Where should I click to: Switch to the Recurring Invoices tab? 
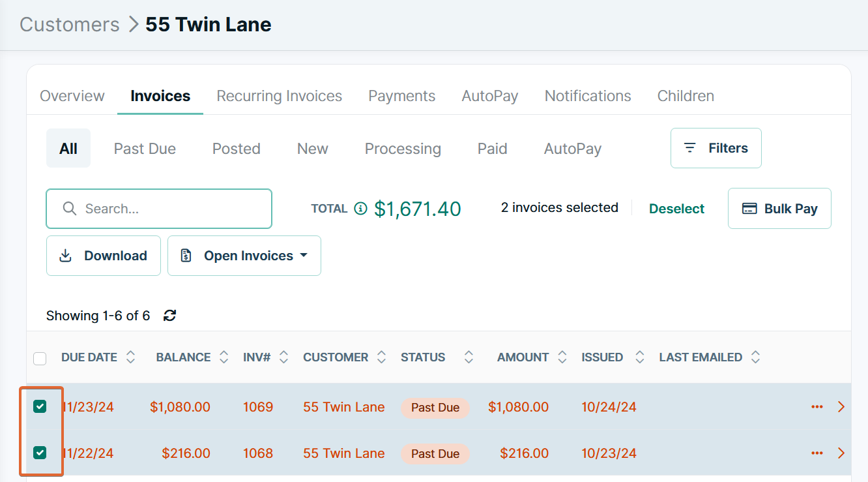pos(279,95)
